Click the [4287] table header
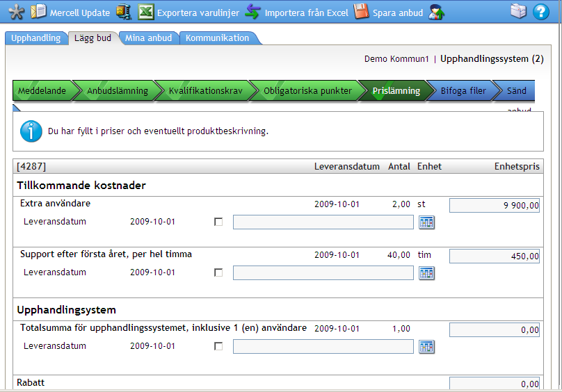562x392 pixels. click(31, 166)
